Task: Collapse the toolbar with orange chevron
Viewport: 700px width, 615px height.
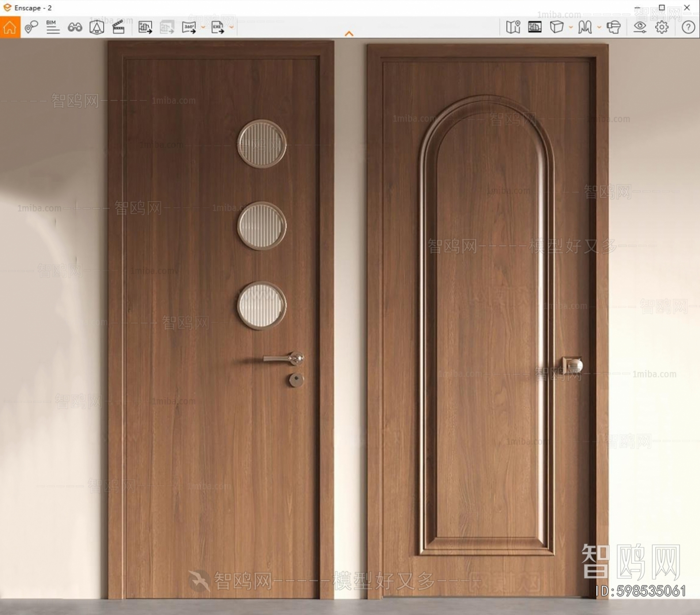Action: tap(349, 34)
